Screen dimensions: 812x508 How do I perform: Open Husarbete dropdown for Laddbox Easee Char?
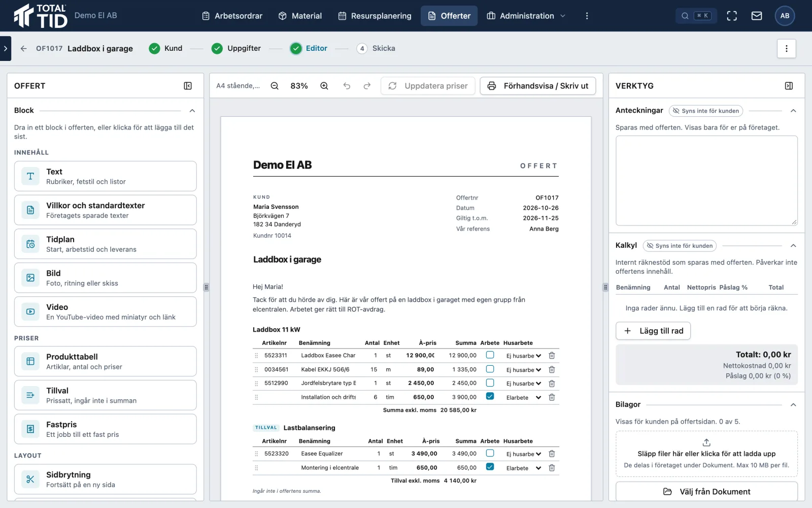(524, 356)
